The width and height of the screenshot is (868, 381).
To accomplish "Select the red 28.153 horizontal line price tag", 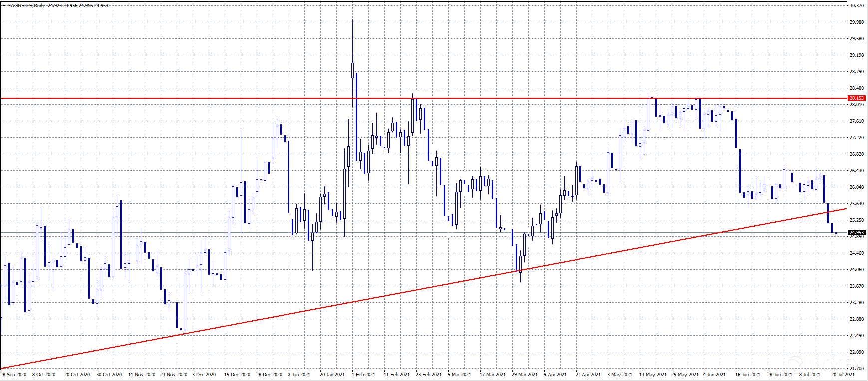I will [x=857, y=98].
